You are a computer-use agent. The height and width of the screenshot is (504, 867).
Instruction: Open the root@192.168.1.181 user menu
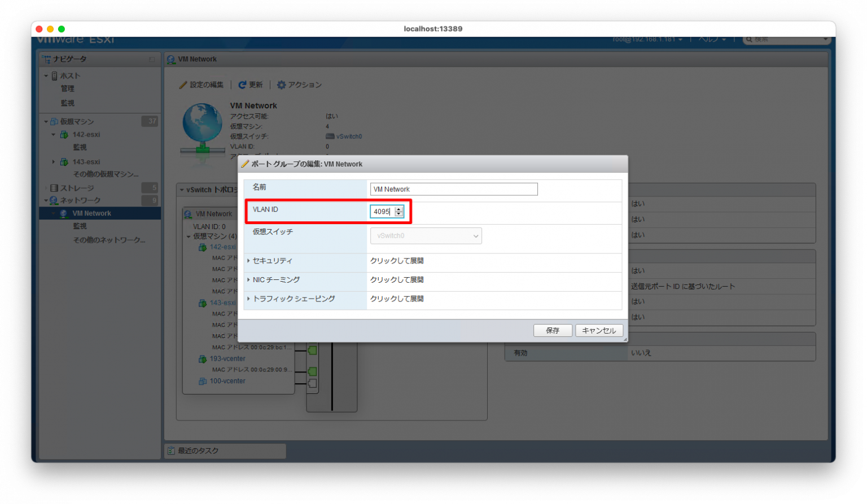646,39
